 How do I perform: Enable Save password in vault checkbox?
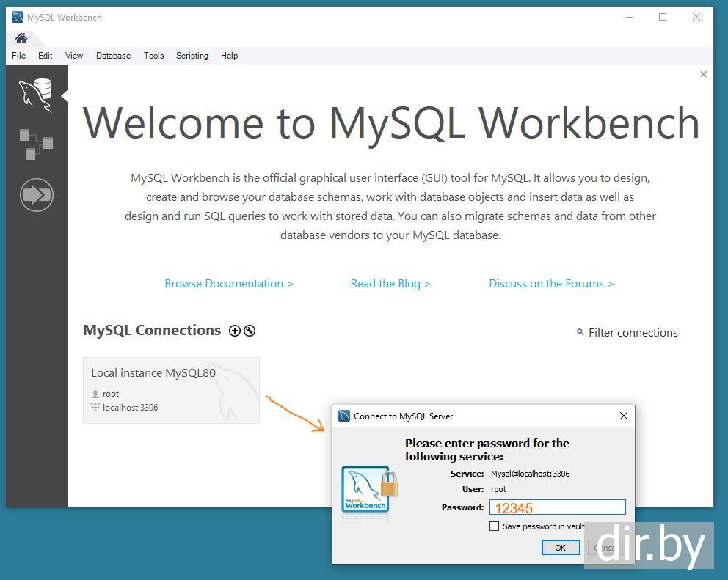495,526
